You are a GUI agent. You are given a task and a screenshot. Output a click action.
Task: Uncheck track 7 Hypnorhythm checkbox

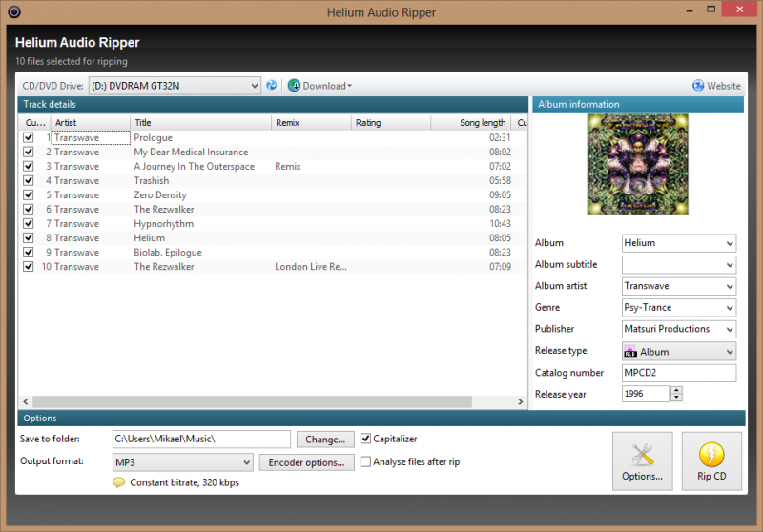(29, 224)
